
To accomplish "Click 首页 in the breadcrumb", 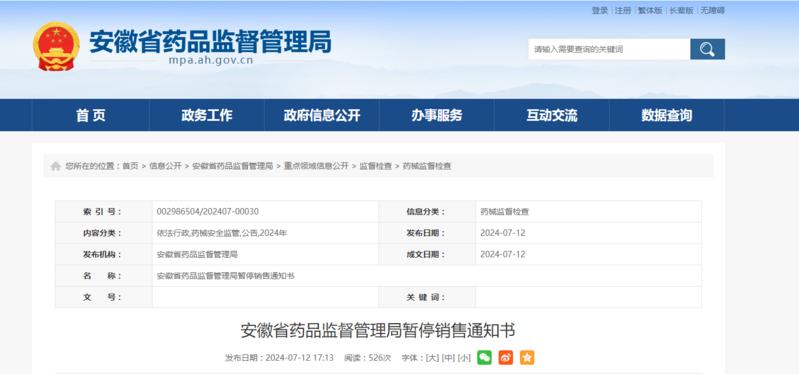I will pyautogui.click(x=130, y=166).
